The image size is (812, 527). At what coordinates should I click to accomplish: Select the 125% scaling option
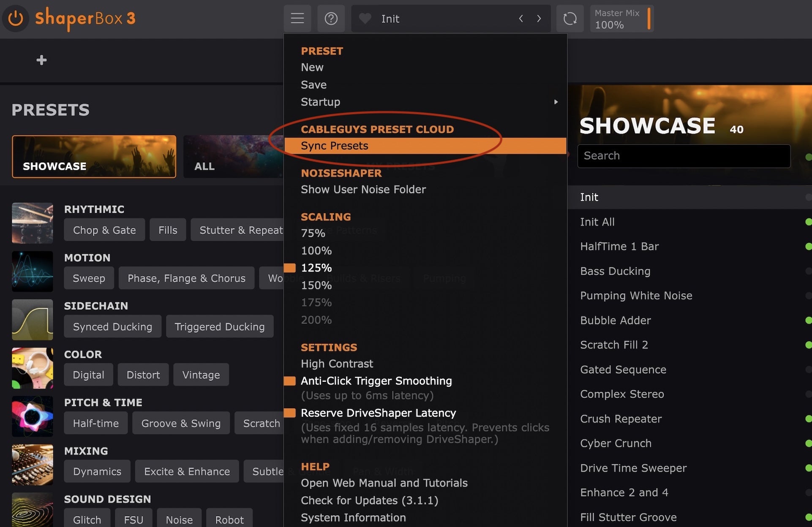point(316,268)
